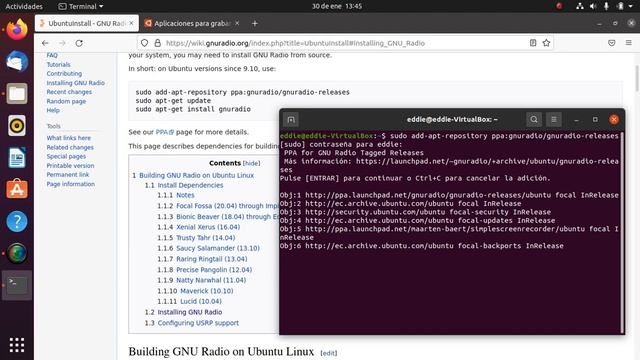Open the globe application in dock
Viewport: 640px width, 360px height.
click(x=17, y=253)
